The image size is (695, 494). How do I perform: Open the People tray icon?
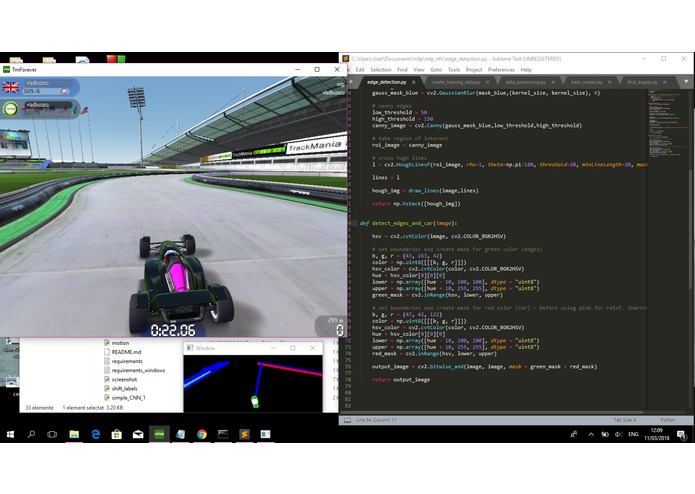click(x=574, y=434)
